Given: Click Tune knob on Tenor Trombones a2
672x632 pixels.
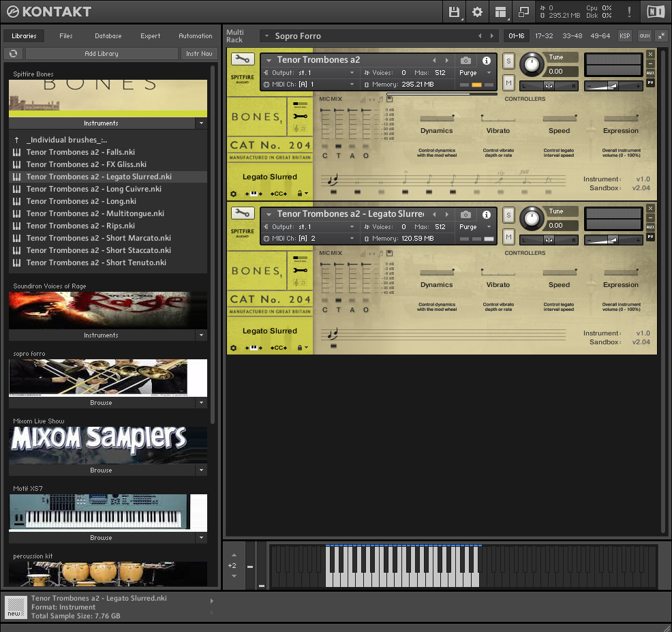Looking at the screenshot, I should tap(532, 64).
